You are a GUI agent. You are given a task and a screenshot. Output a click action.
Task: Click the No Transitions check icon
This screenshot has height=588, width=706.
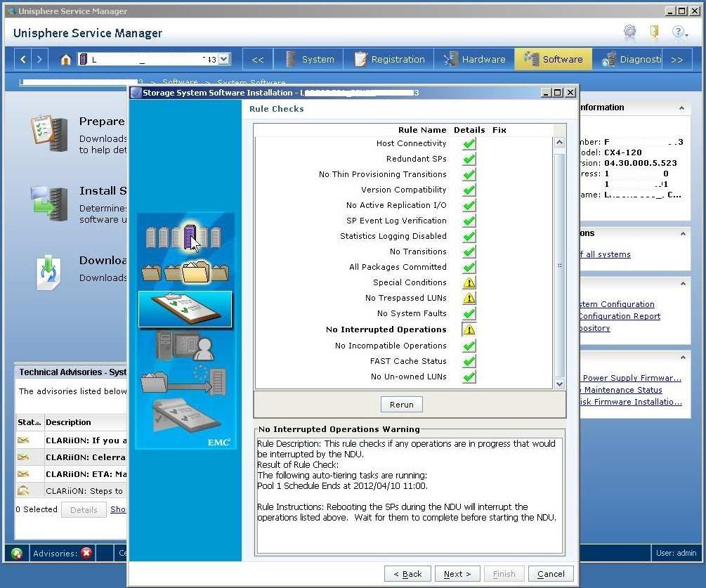tap(469, 251)
